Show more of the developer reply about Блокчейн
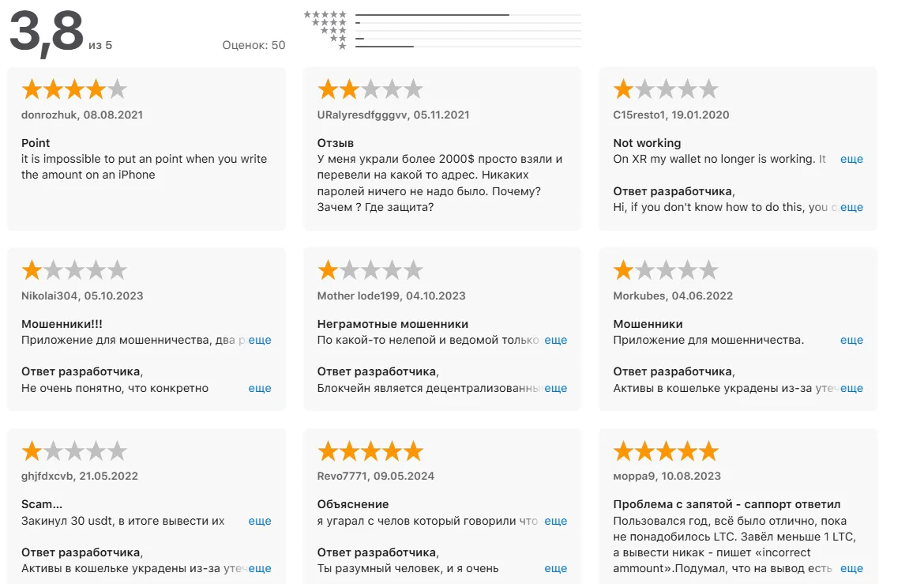924x584 pixels. pos(556,388)
